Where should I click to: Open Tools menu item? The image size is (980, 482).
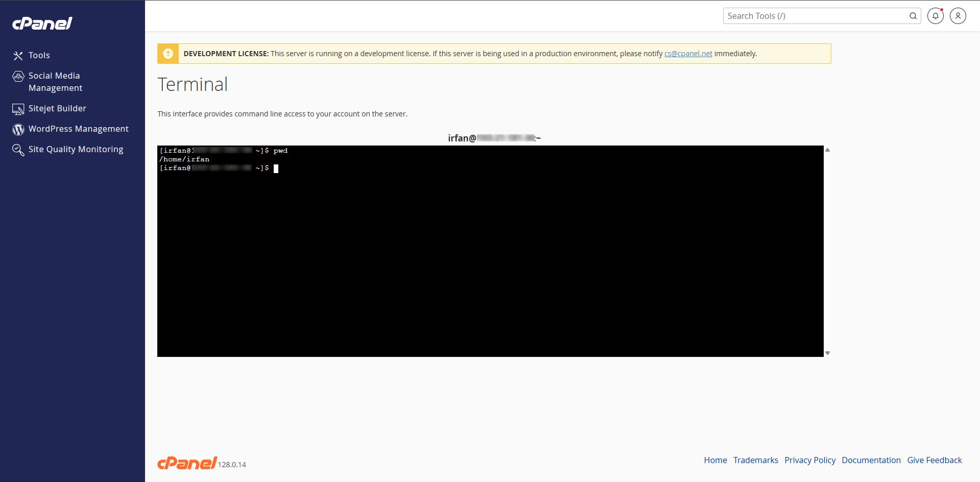coord(39,55)
